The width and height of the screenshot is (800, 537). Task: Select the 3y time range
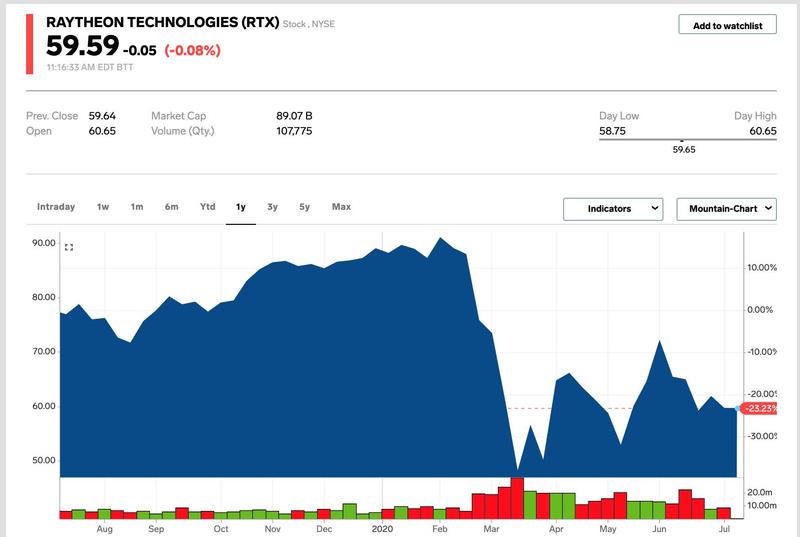[272, 207]
